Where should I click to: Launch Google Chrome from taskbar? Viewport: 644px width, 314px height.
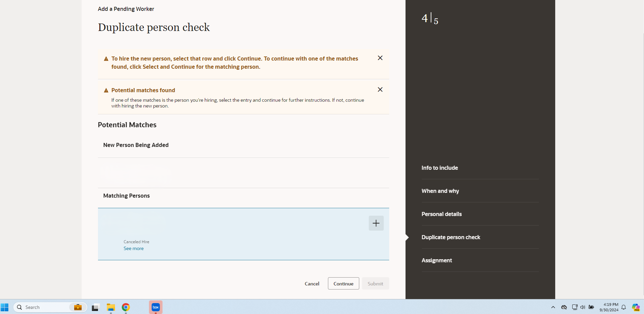126,307
